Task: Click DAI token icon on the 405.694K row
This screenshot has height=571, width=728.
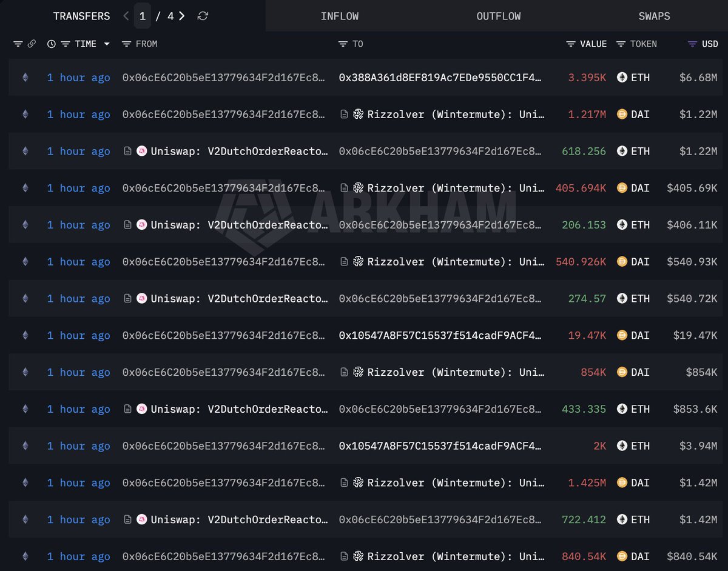Action: coord(622,188)
